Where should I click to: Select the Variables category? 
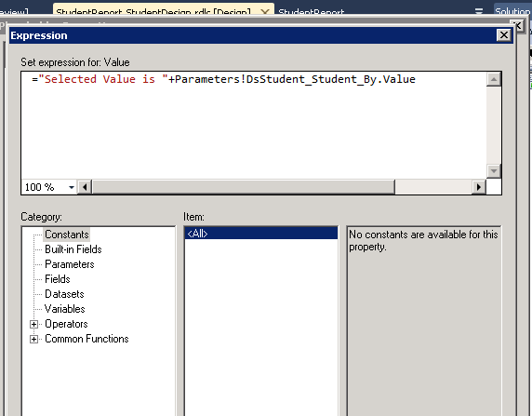(65, 309)
